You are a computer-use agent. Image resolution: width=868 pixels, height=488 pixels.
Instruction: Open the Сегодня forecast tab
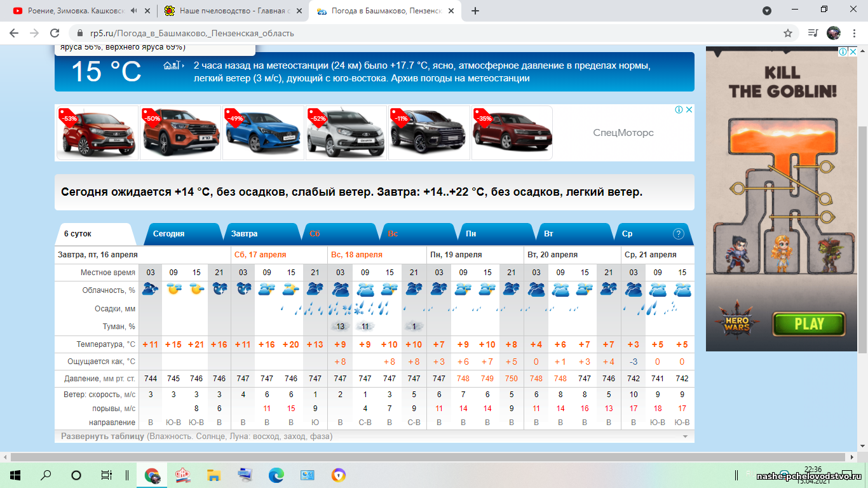(x=182, y=234)
